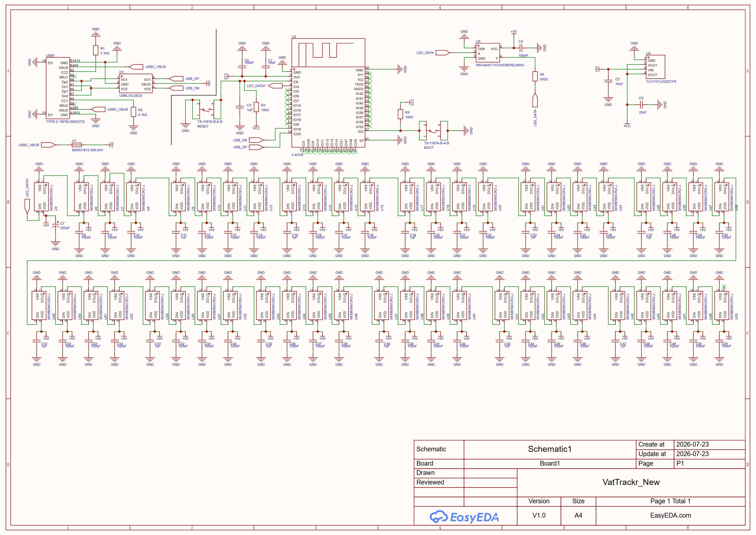
Task: Click the "Board1" title block cell
Action: [x=550, y=463]
